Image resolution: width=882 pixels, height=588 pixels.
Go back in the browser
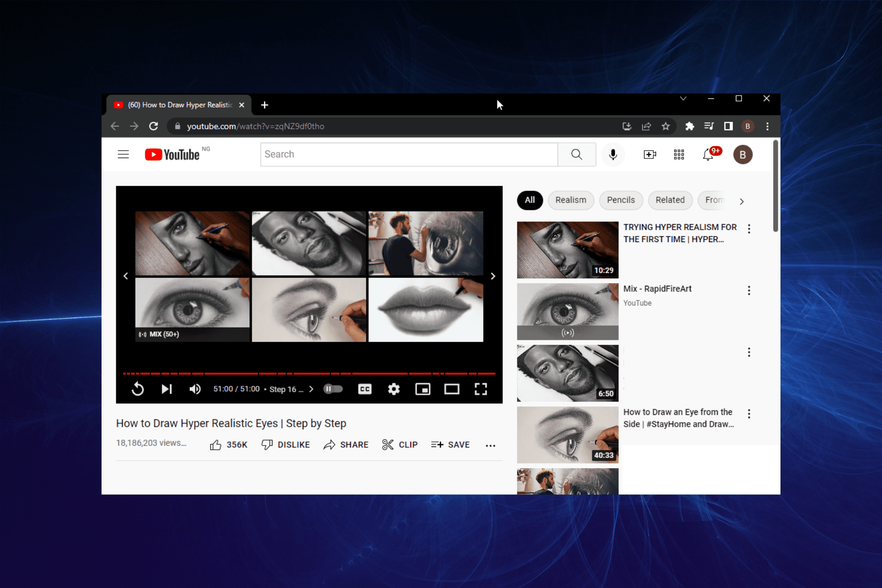click(x=115, y=126)
